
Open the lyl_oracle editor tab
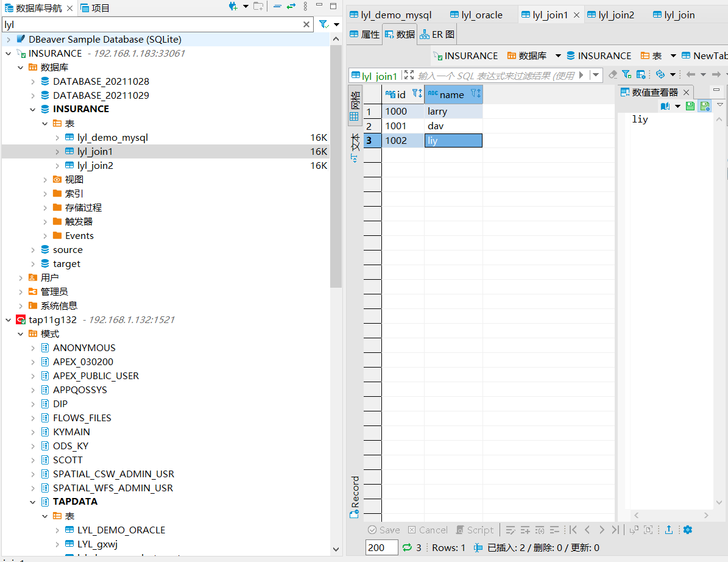tap(476, 15)
